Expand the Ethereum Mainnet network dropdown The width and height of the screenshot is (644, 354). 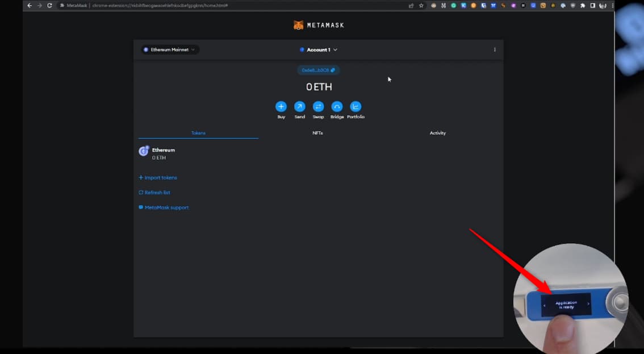[170, 50]
